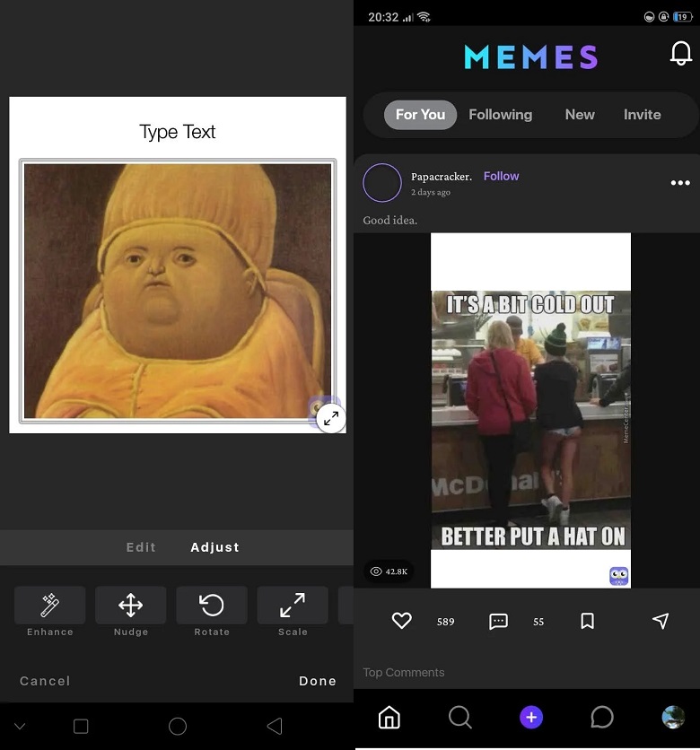The height and width of the screenshot is (750, 700).
Task: Open Papacracker's profile picture circle
Action: (x=381, y=183)
